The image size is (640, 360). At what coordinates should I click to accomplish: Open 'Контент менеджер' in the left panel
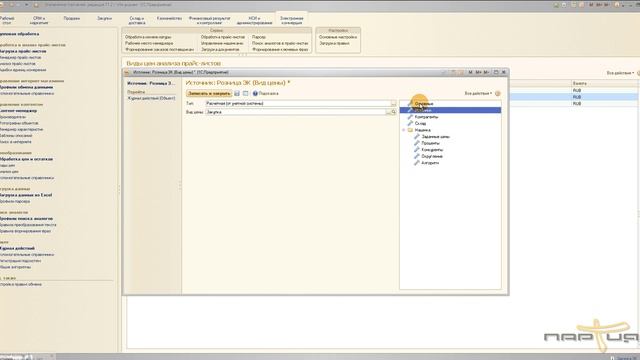pos(18,111)
